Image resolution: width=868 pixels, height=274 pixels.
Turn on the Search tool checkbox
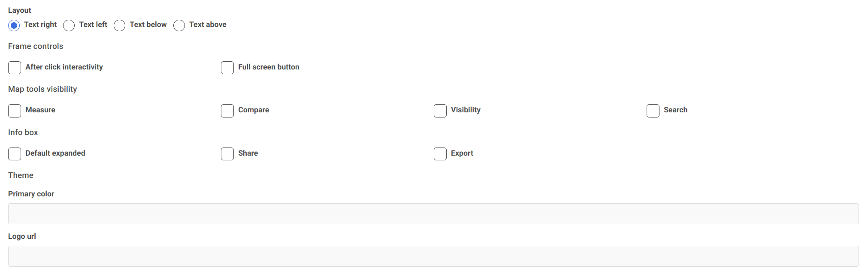pyautogui.click(x=653, y=111)
